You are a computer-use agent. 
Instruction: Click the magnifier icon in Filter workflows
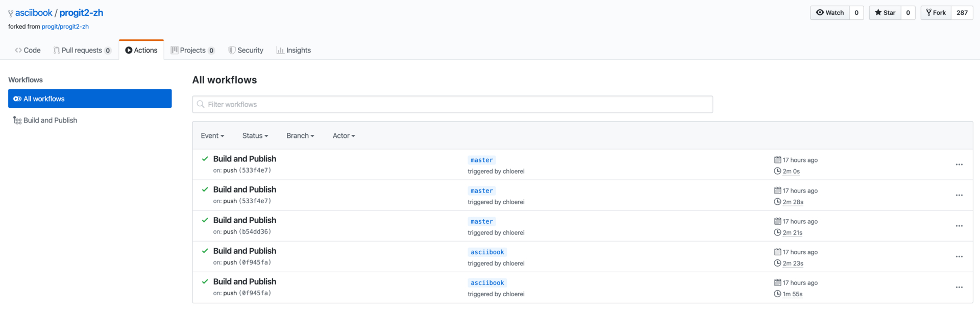point(201,104)
